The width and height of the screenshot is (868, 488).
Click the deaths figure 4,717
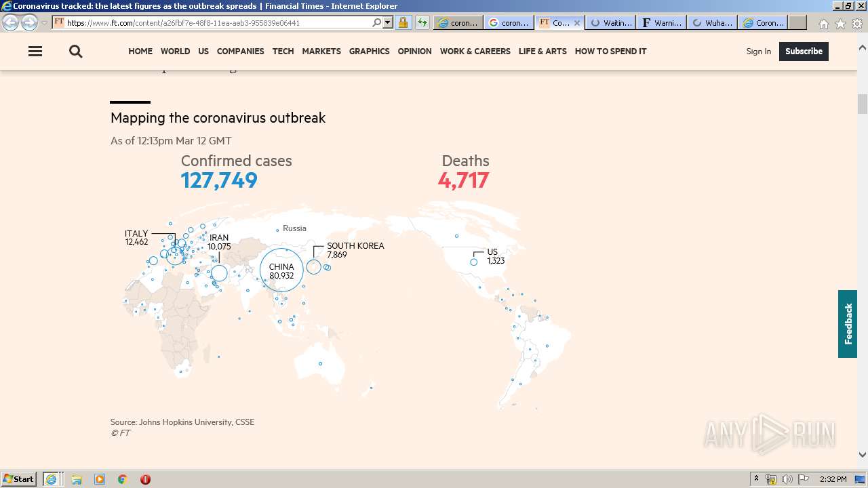pyautogui.click(x=463, y=180)
